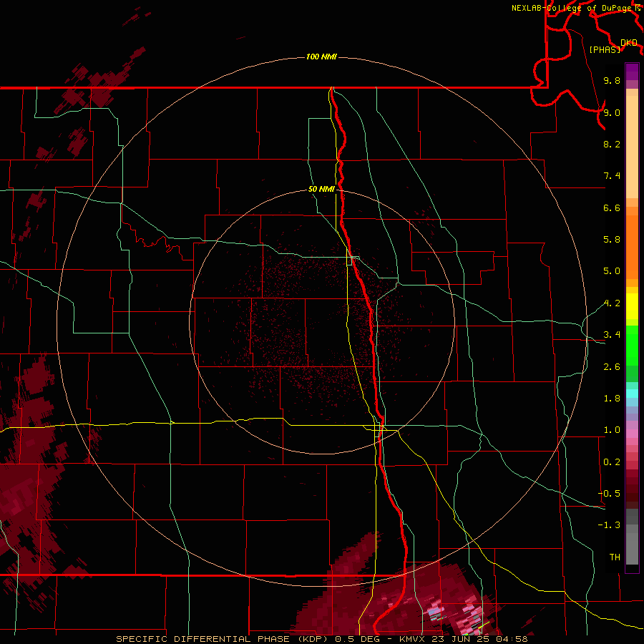Select the 100 NMI range ring label
Image resolution: width=644 pixels, height=644 pixels.
coord(321,57)
